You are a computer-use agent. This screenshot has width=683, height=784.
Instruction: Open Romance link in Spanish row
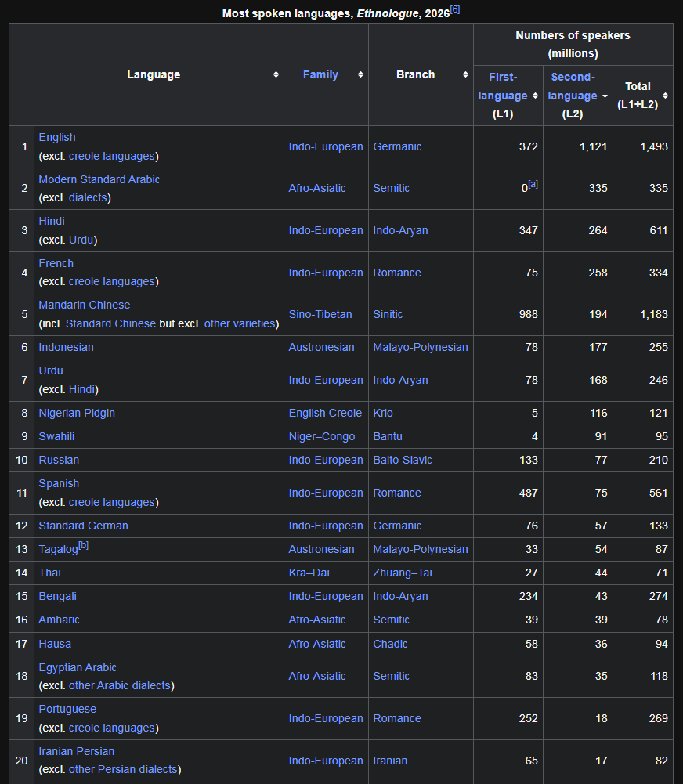pos(397,493)
